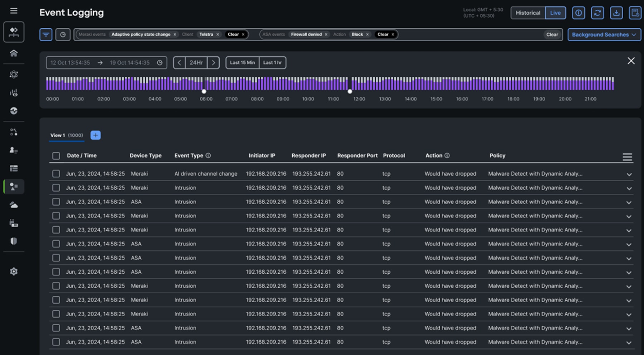Viewport: 644px width, 355px height.
Task: Click the column settings icon above the table
Action: click(x=627, y=157)
